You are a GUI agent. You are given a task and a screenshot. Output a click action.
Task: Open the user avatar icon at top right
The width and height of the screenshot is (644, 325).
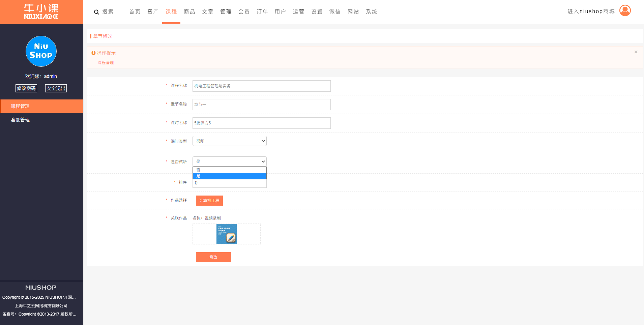click(x=625, y=11)
